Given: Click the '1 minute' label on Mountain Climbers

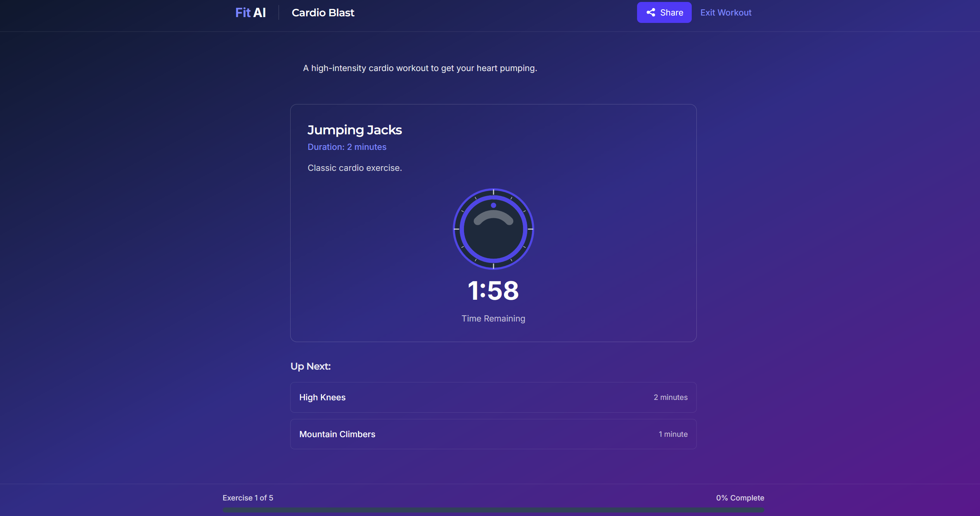Looking at the screenshot, I should pos(673,434).
